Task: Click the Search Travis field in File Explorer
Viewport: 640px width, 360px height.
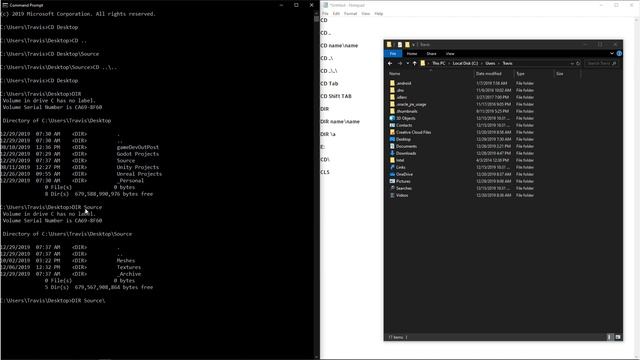Action: coord(601,64)
